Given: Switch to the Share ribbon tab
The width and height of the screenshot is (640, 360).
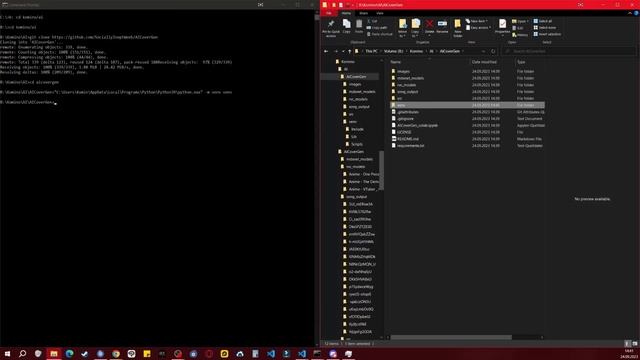Looking at the screenshot, I should (x=363, y=13).
